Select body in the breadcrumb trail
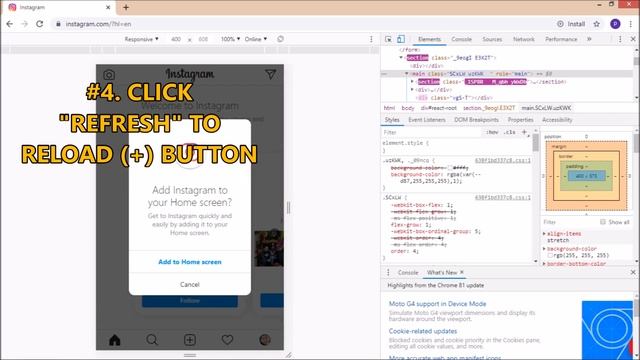The image size is (640, 360). point(407,108)
